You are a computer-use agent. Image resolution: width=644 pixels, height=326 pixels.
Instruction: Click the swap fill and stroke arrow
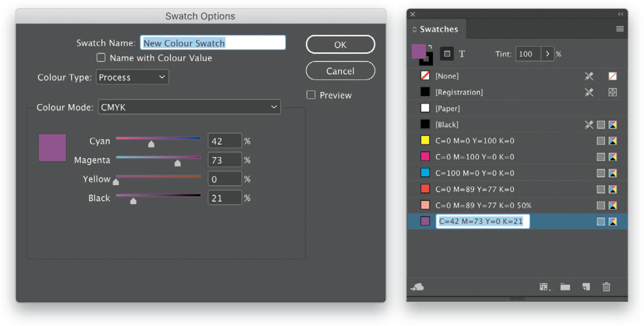430,47
